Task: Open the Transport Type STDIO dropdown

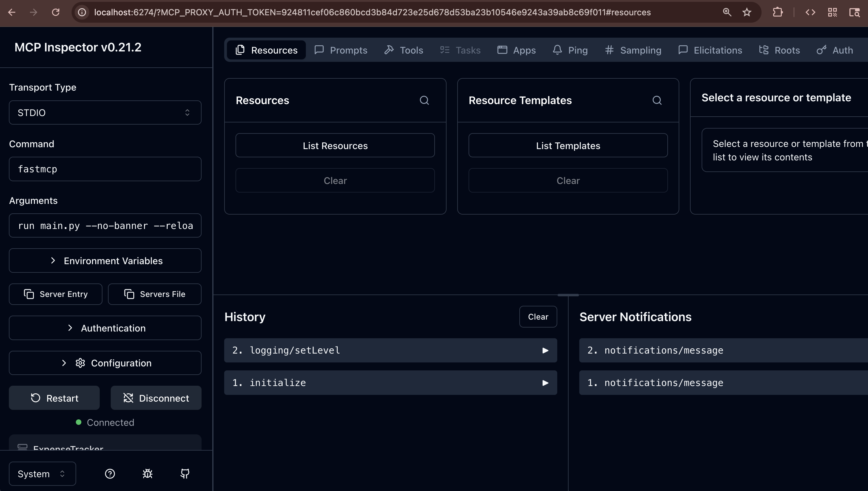Action: coord(105,113)
